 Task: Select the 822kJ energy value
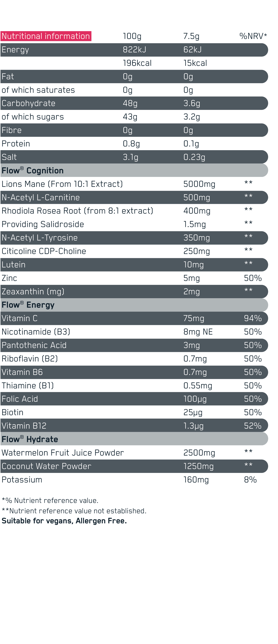[x=135, y=50]
